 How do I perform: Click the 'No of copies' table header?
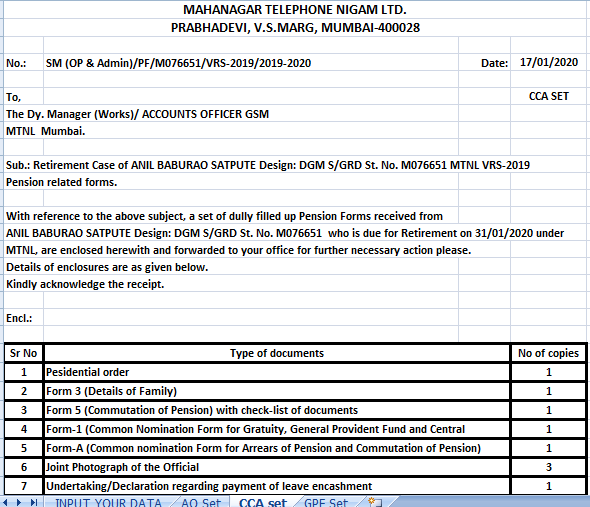click(548, 353)
